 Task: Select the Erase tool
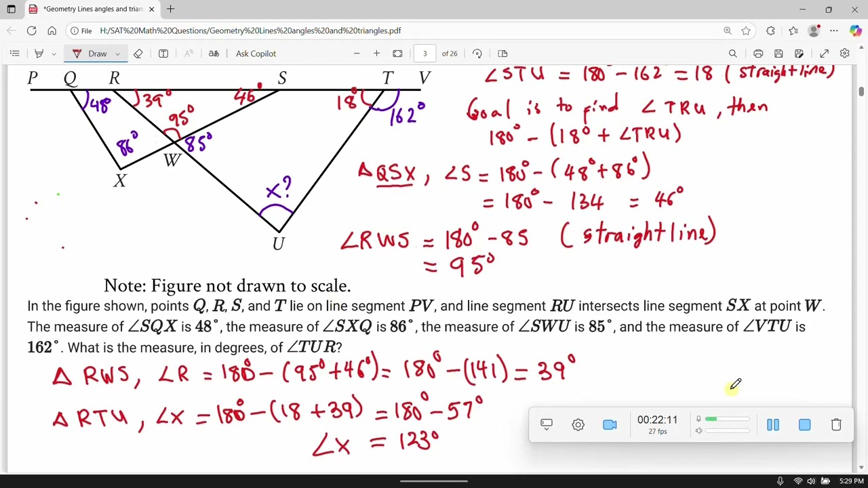click(138, 54)
